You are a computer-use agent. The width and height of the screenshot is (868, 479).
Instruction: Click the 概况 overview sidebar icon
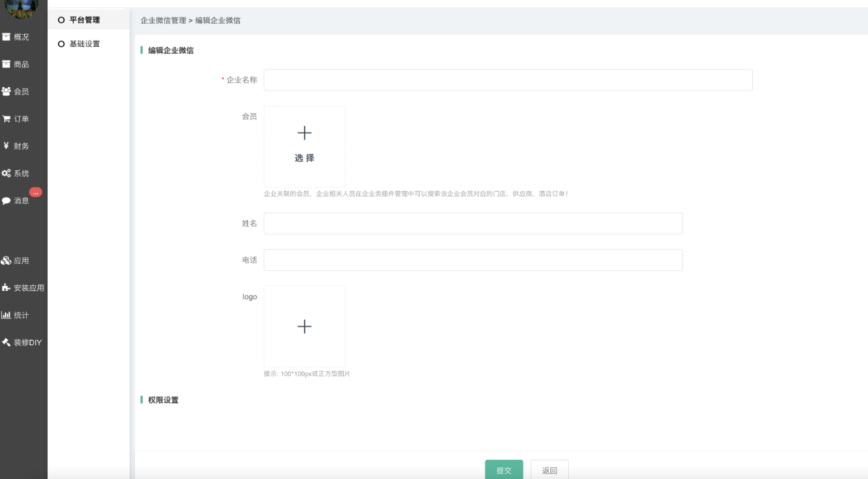point(6,37)
